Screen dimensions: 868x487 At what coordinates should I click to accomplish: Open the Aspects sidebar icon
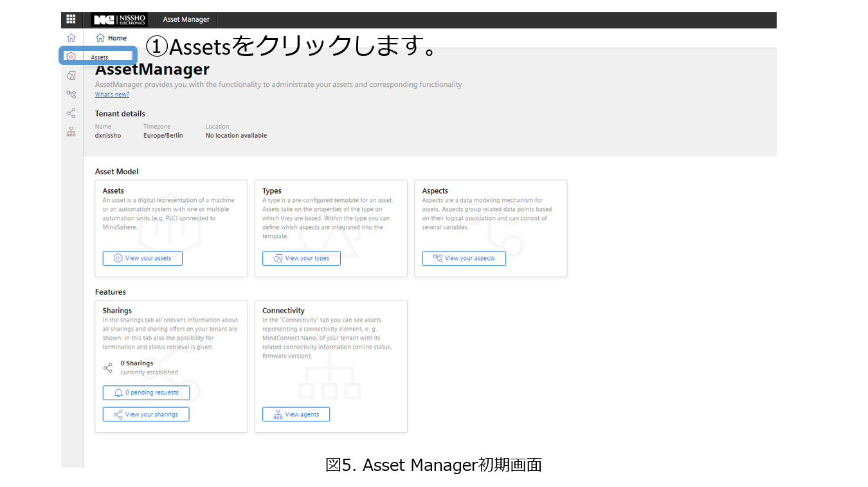tap(71, 95)
